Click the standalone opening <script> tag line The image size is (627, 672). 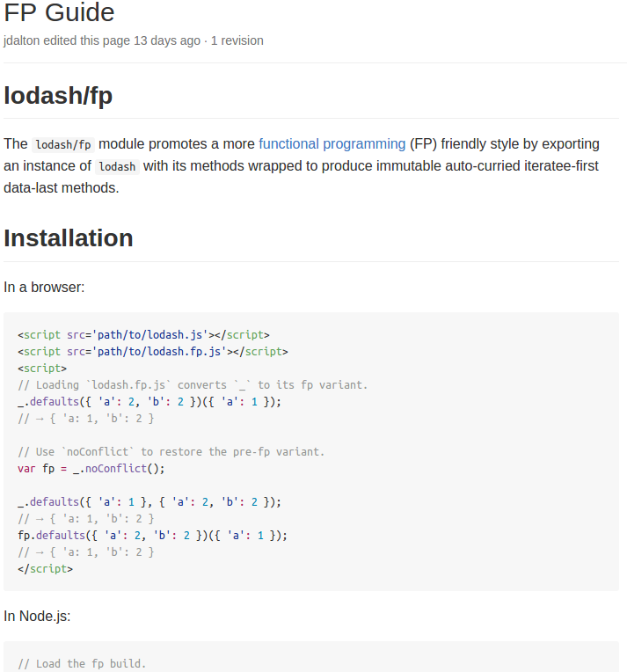tap(42, 369)
